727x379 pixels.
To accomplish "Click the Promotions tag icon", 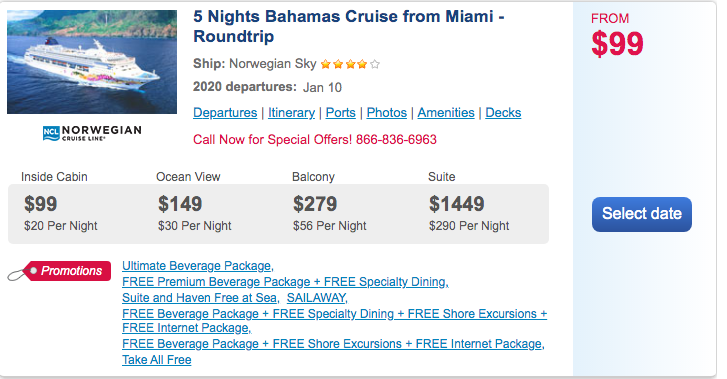I will coord(59,271).
